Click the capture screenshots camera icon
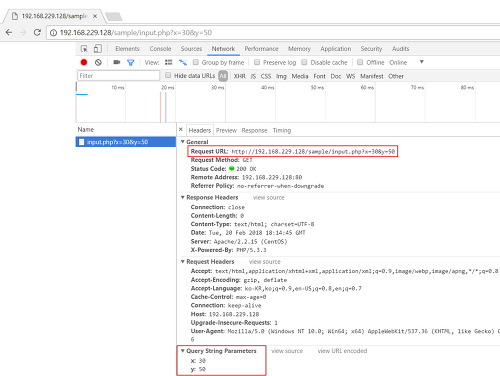The height and width of the screenshot is (376, 500). coord(117,62)
